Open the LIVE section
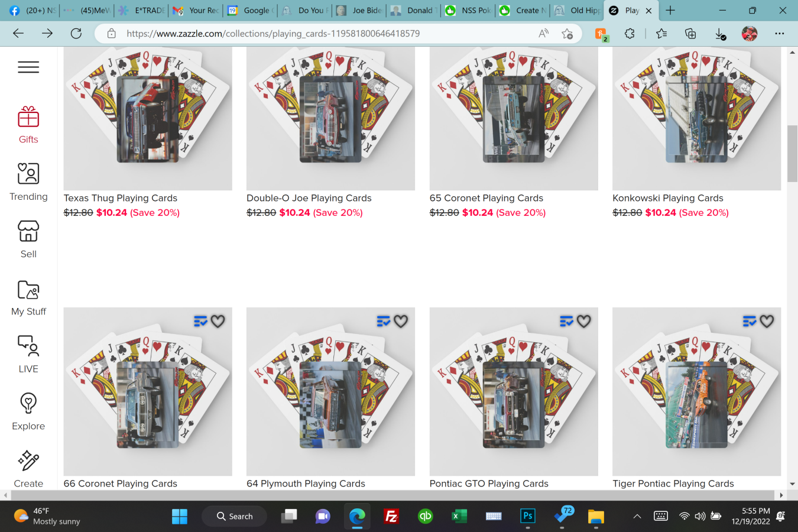 point(28,355)
